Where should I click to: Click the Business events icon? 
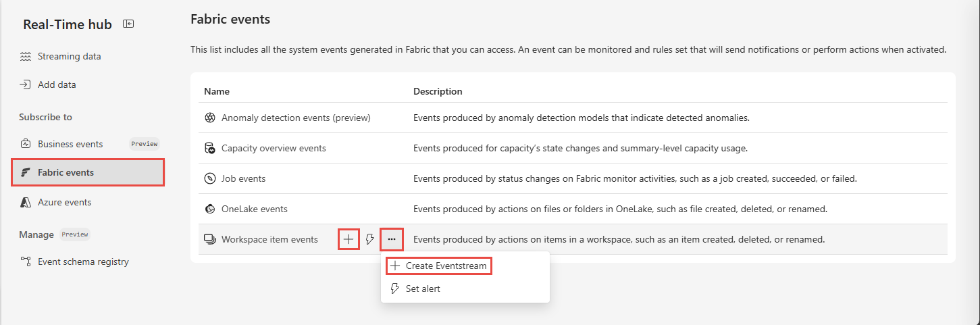click(26, 144)
